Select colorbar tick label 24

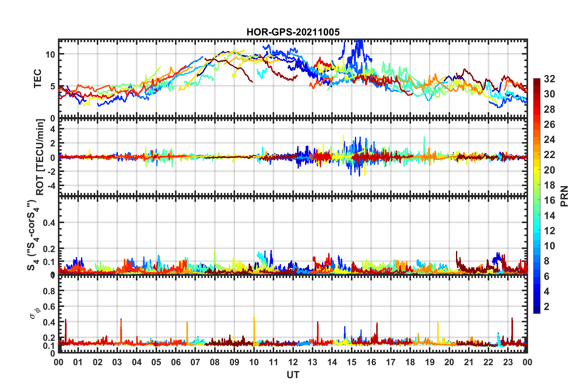(549, 140)
